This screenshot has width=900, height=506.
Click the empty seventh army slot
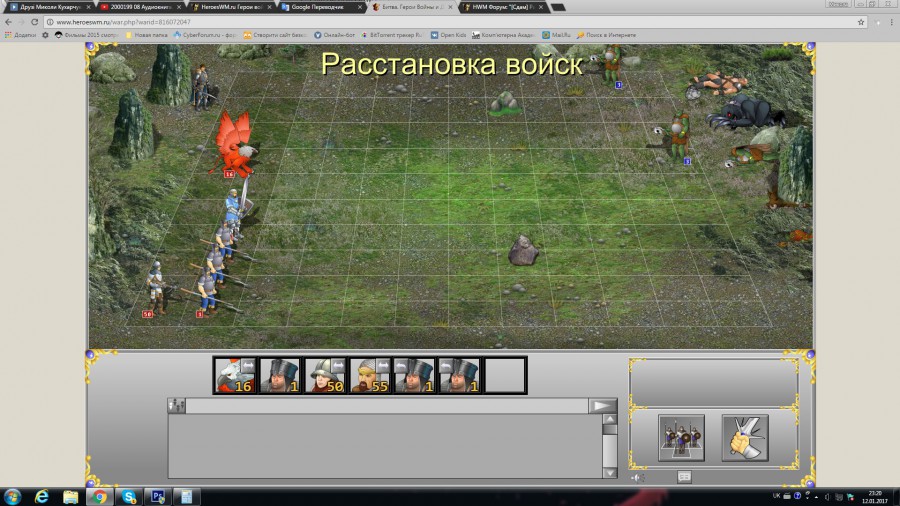coord(505,376)
